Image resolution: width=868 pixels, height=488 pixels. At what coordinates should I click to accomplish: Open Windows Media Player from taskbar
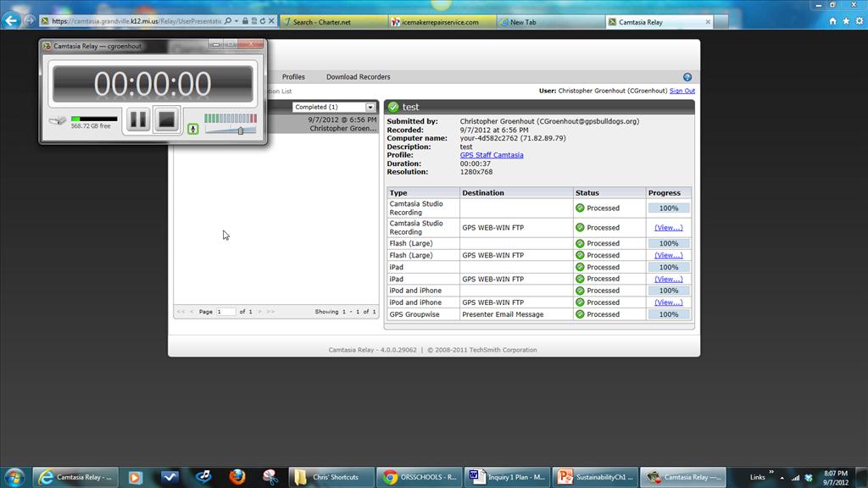135,477
